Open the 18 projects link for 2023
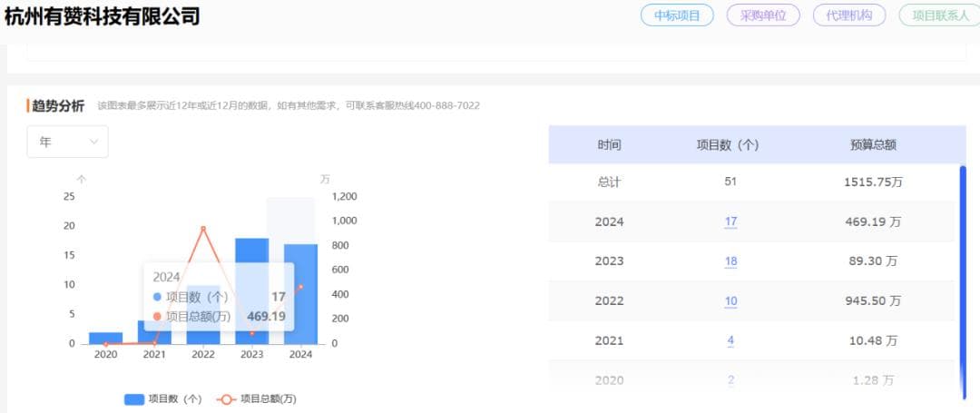The height and width of the screenshot is (413, 980). [730, 261]
